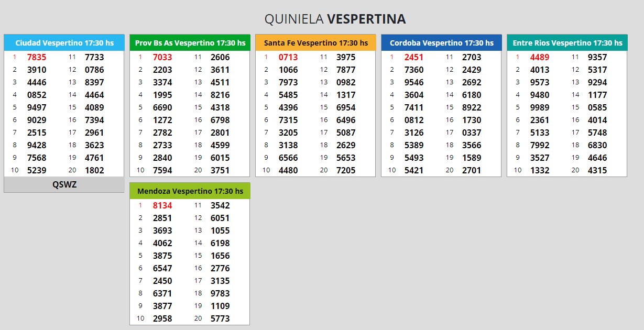The width and height of the screenshot is (644, 330).
Task: Select the Mendoza Vespertino 17:30 hs header
Action: 190,191
